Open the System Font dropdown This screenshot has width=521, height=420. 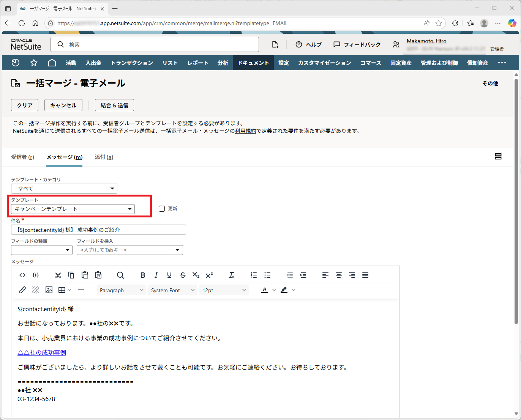(x=172, y=290)
